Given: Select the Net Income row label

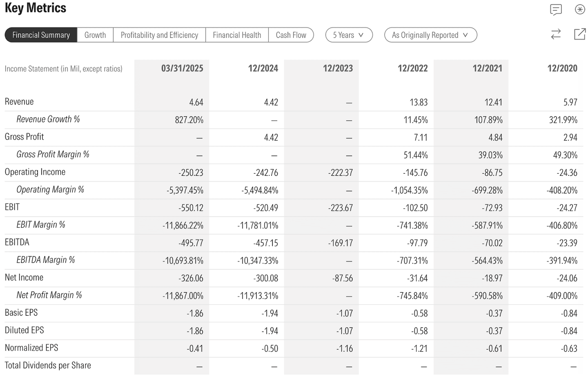Looking at the screenshot, I should pyautogui.click(x=24, y=277).
